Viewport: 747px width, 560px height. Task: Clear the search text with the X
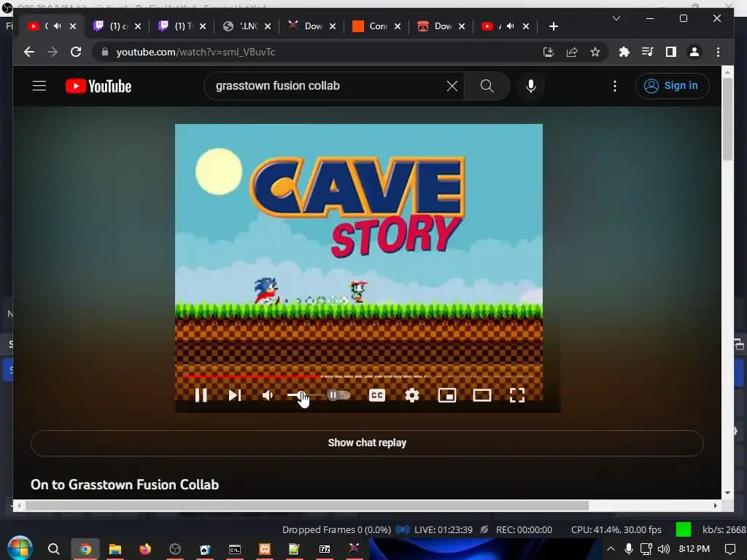pos(452,86)
